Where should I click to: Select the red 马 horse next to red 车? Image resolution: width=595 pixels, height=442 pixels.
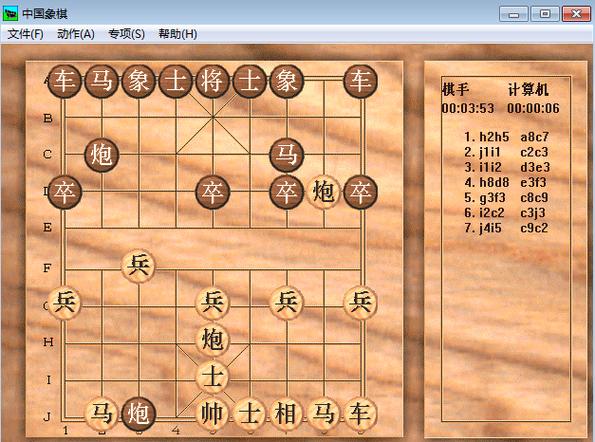pyautogui.click(x=323, y=414)
